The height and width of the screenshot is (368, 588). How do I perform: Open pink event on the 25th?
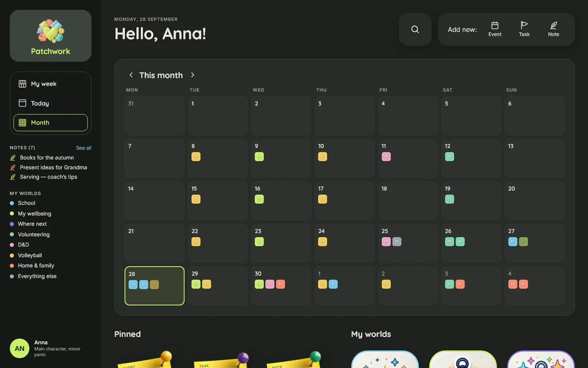(386, 242)
